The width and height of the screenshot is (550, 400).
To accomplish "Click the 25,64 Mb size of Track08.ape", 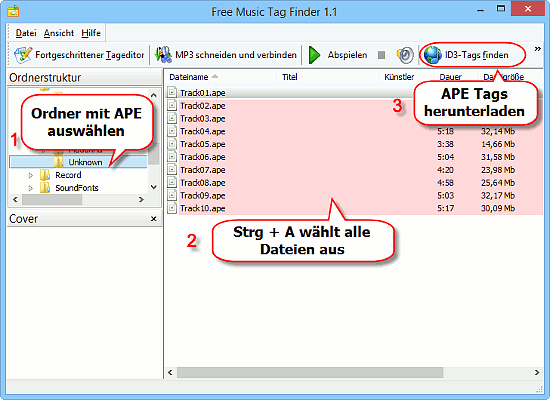I will 498,183.
